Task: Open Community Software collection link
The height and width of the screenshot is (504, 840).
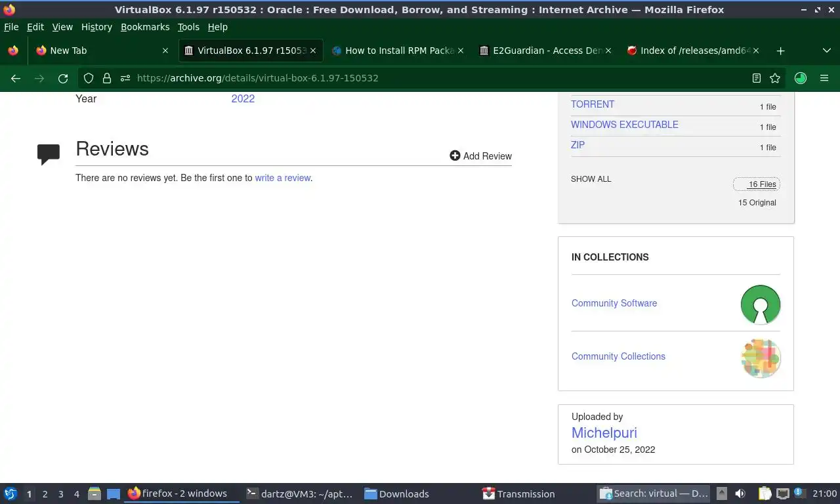Action: (614, 303)
